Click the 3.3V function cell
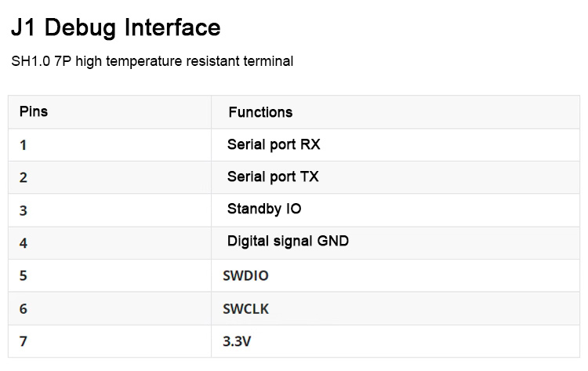Viewport: 588px width, 371px height. coord(396,341)
